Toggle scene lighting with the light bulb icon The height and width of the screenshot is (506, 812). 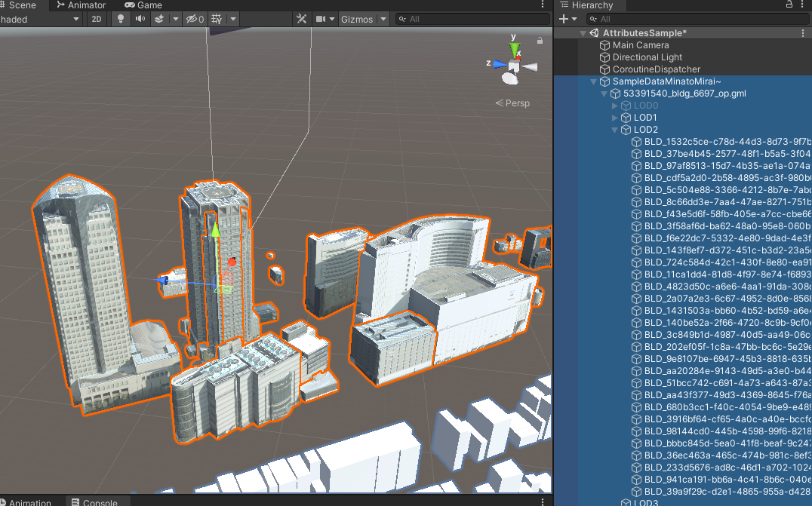pyautogui.click(x=120, y=19)
